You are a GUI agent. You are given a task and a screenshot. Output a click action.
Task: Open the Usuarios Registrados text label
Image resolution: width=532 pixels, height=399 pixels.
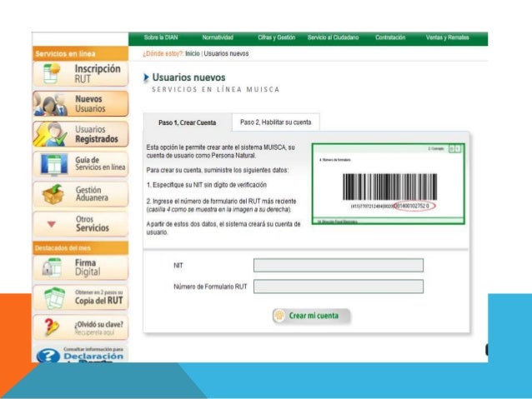[x=97, y=134]
